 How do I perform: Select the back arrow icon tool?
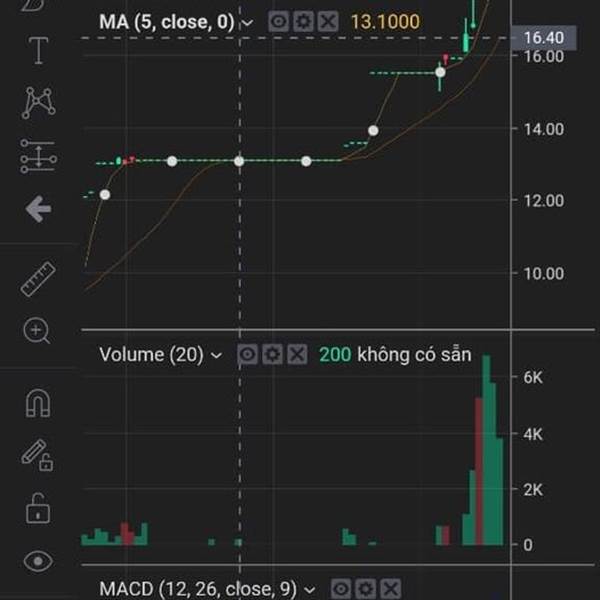coord(38,209)
